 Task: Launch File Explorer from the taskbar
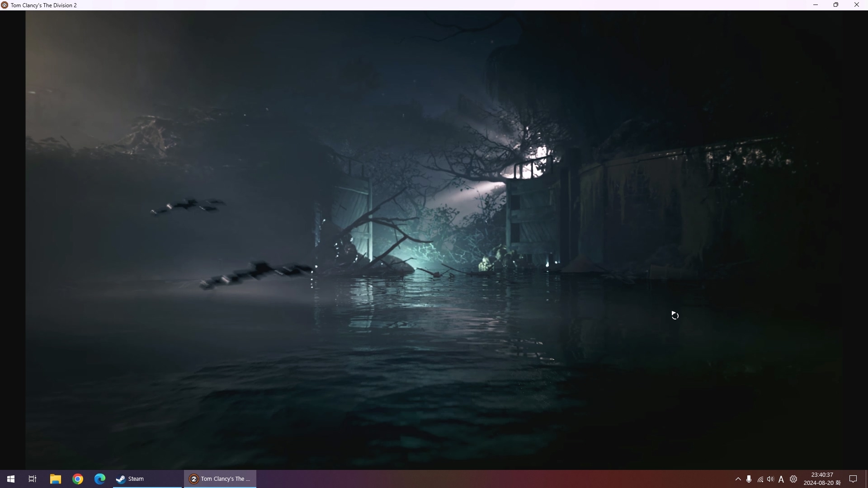pos(56,479)
